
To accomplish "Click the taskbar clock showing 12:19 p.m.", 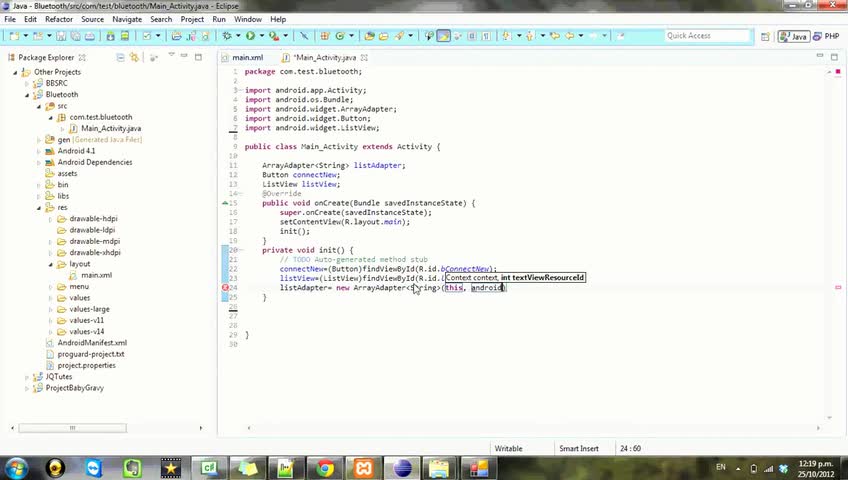I will coord(817,468).
